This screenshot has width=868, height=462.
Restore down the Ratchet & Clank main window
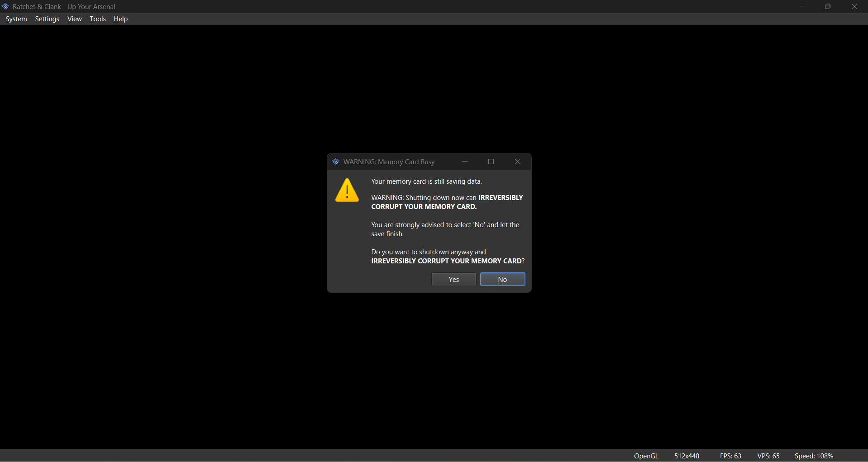[828, 6]
